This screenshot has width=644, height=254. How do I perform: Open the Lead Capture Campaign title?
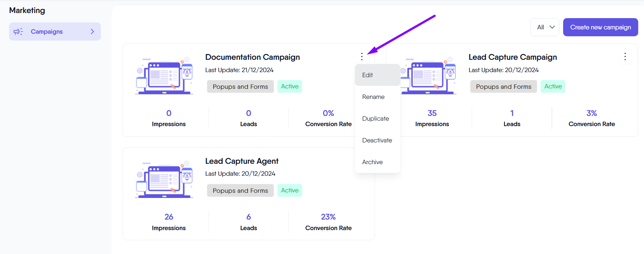512,57
